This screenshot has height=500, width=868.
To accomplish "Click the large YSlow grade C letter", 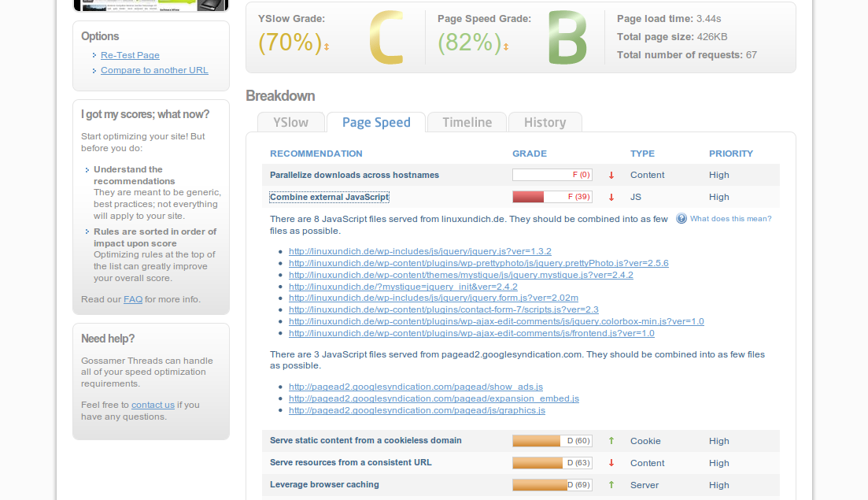I will tap(386, 39).
